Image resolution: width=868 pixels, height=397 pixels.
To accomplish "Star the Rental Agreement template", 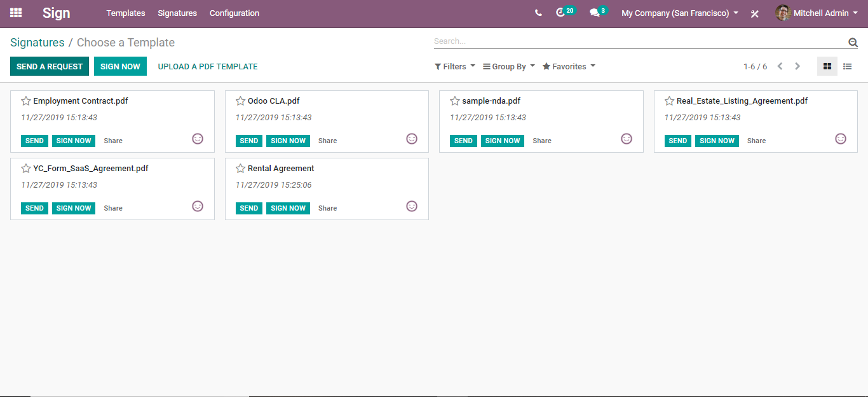I will click(x=240, y=169).
